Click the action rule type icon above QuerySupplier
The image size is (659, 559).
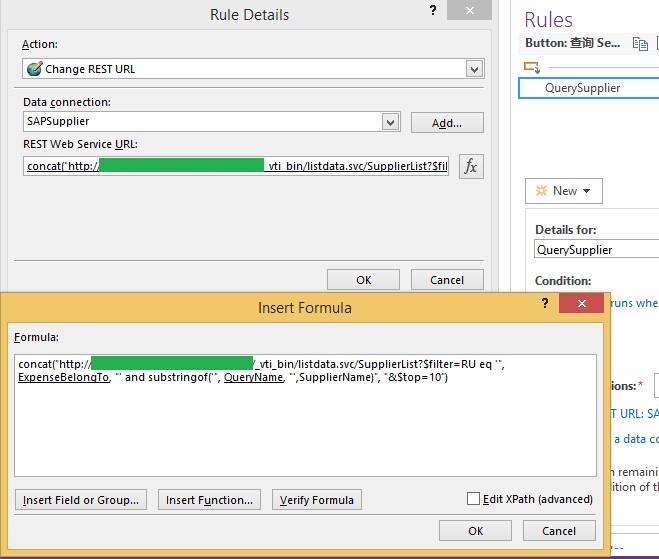click(x=532, y=68)
